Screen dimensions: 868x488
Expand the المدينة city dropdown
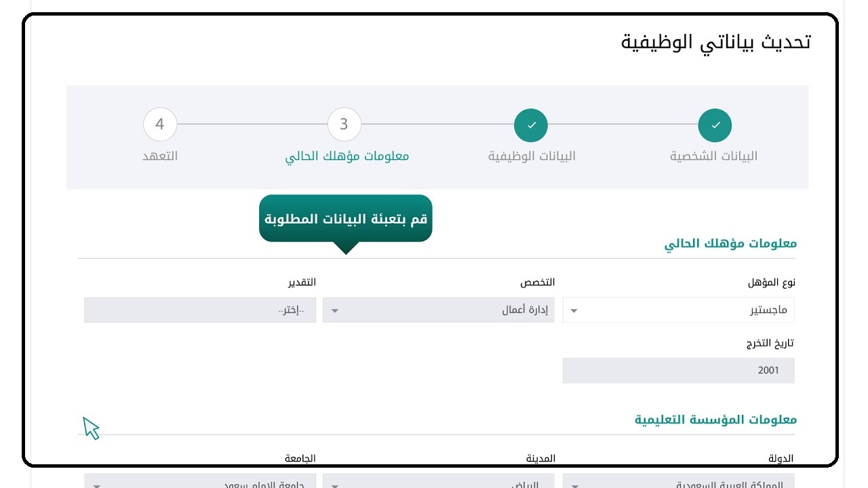[x=439, y=481]
